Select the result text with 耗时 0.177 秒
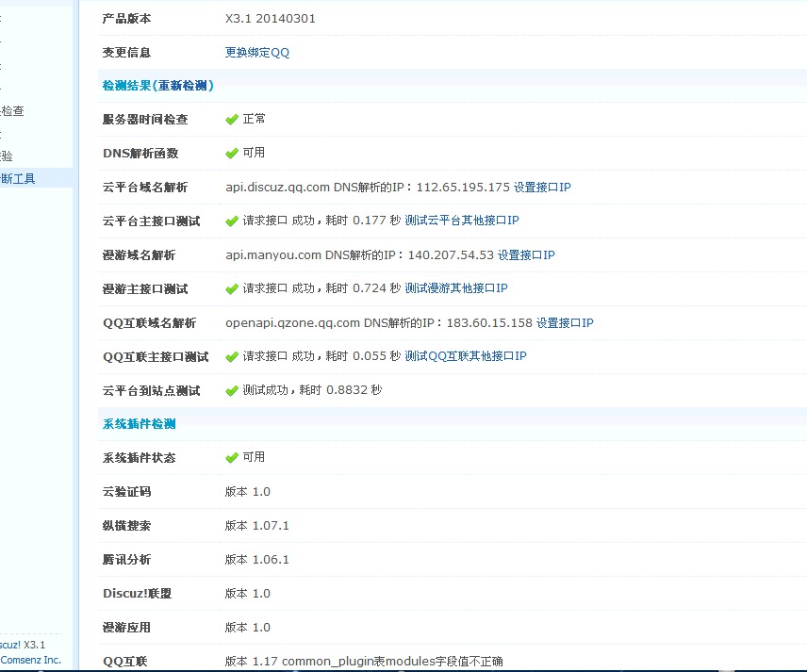Viewport: 807px width, 672px height. pos(321,221)
